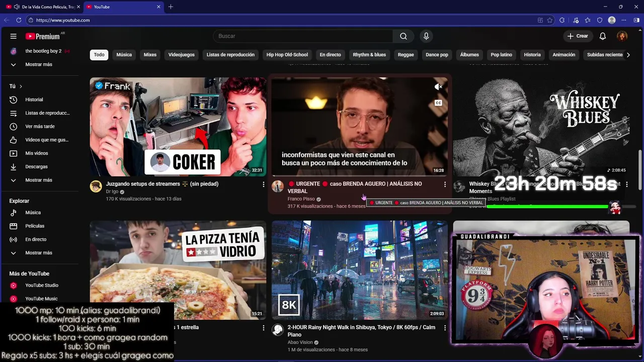This screenshot has height=362, width=644.
Task: Seek the preview video progress bar
Action: click(360, 175)
